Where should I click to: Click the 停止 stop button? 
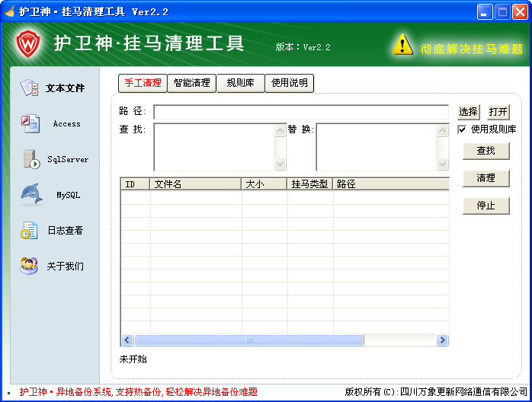[486, 206]
